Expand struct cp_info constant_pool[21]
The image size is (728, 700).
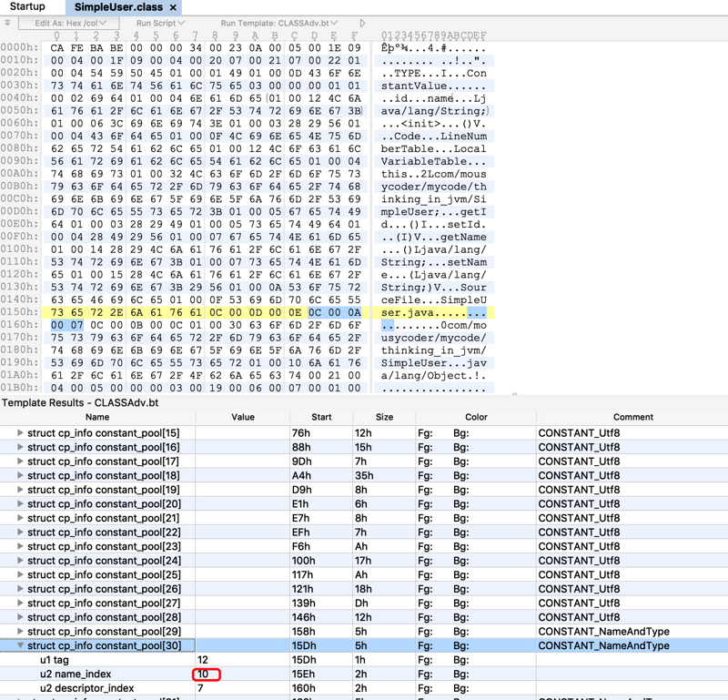(x=20, y=517)
